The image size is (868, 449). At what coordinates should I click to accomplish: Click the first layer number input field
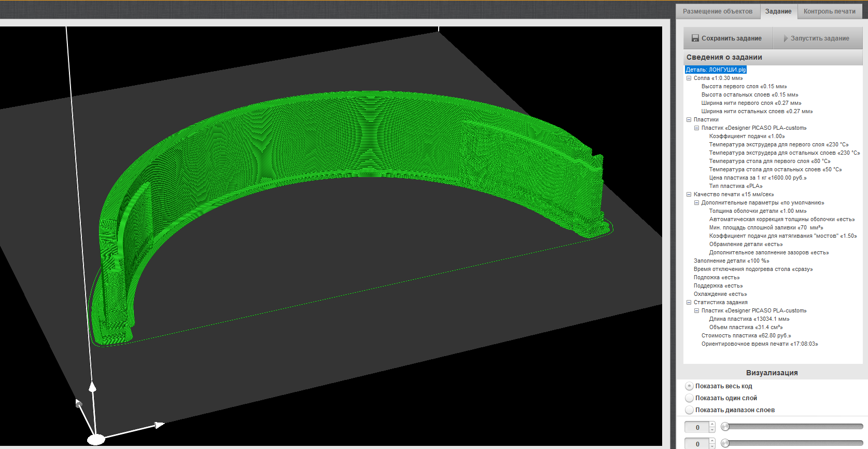(x=697, y=427)
